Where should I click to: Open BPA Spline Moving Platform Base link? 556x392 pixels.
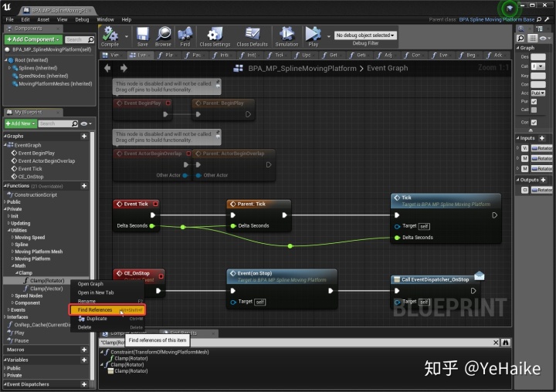pyautogui.click(x=497, y=19)
